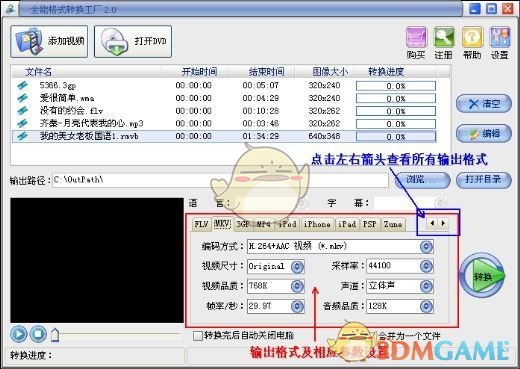520x369 pixels.
Task: Click file icon next to 爱很简单.wma
Action: 23,98
